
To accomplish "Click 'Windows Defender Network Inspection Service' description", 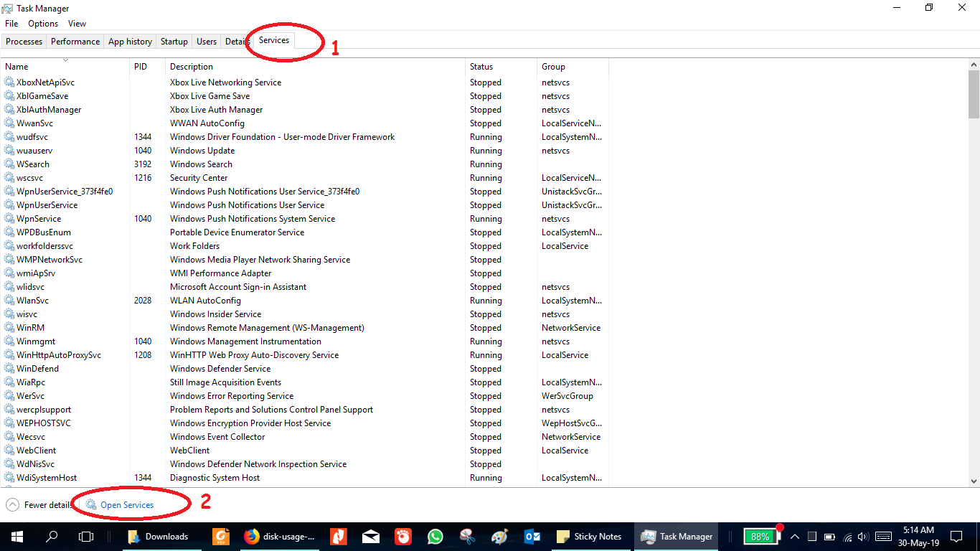I will [258, 464].
